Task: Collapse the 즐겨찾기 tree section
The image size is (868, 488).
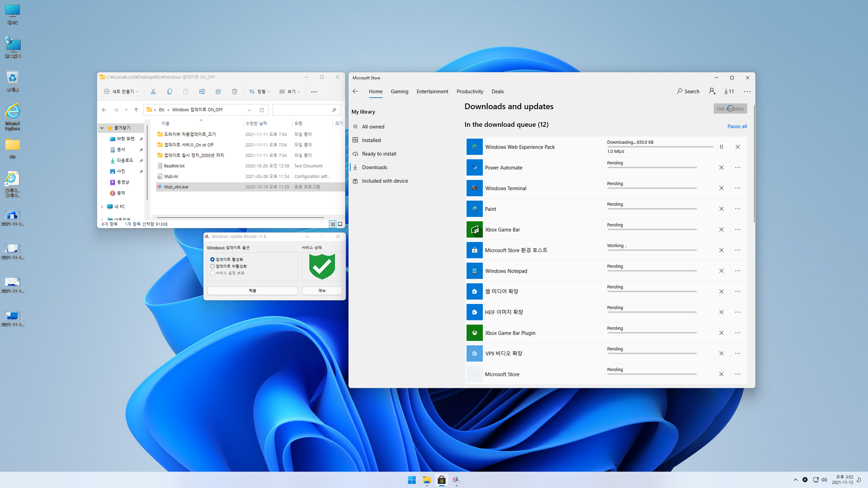Action: pos(102,128)
